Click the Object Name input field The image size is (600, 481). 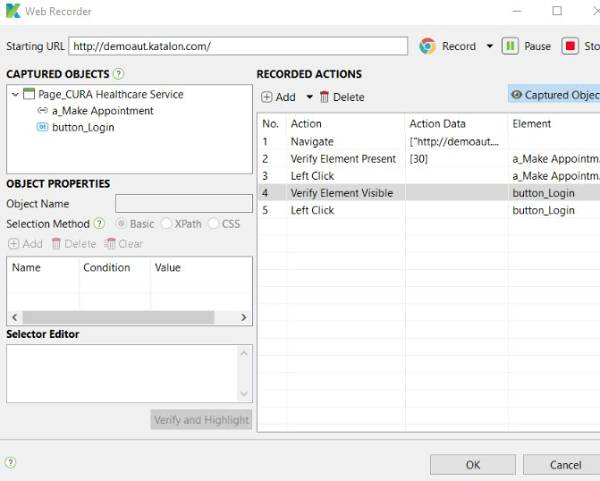point(184,203)
